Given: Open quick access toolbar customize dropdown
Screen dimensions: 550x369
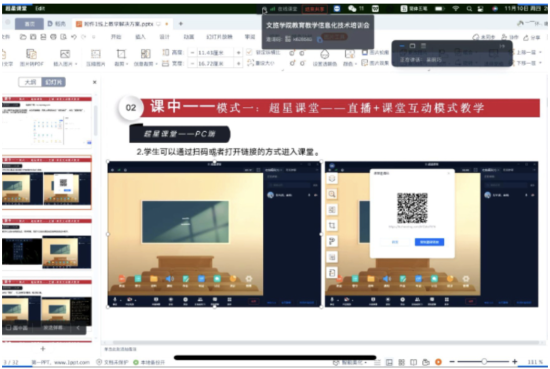Looking at the screenshot, I should 94,37.
